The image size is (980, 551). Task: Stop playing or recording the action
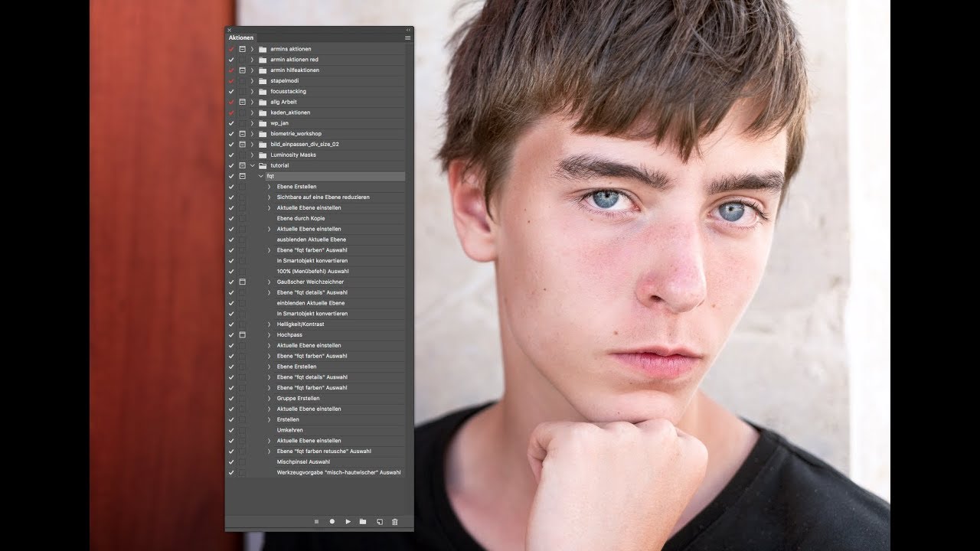click(316, 521)
